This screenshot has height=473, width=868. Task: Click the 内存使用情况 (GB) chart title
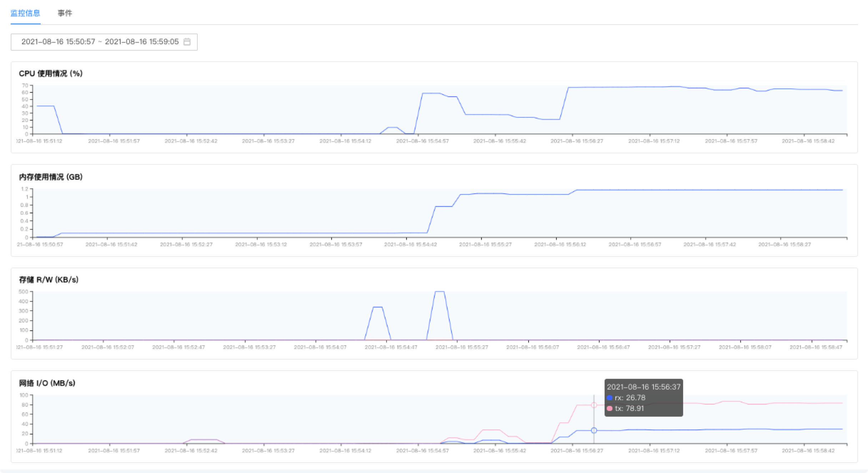51,177
